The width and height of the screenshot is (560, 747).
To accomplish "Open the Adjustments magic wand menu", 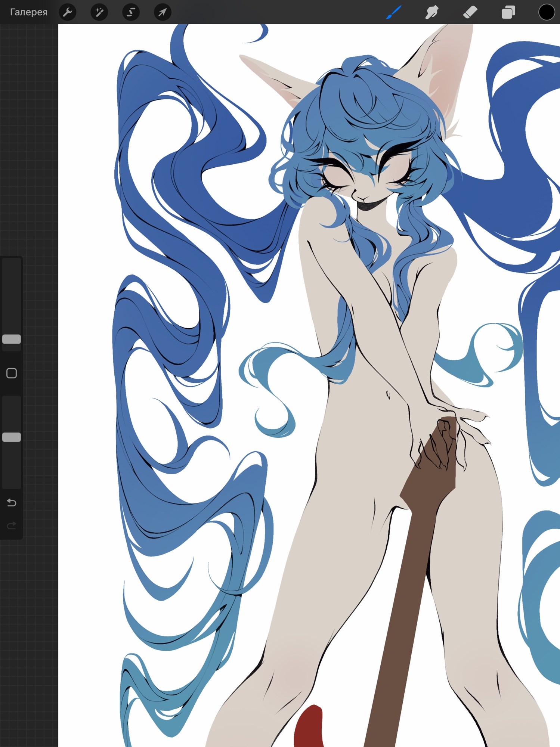I will pyautogui.click(x=99, y=12).
